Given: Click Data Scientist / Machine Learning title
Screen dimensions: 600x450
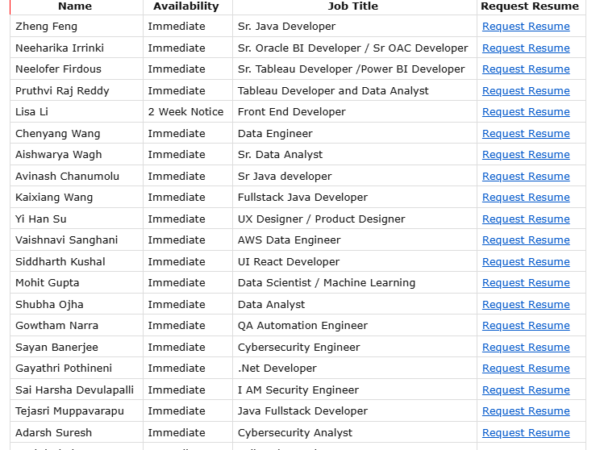Looking at the screenshot, I should pyautogui.click(x=326, y=283).
